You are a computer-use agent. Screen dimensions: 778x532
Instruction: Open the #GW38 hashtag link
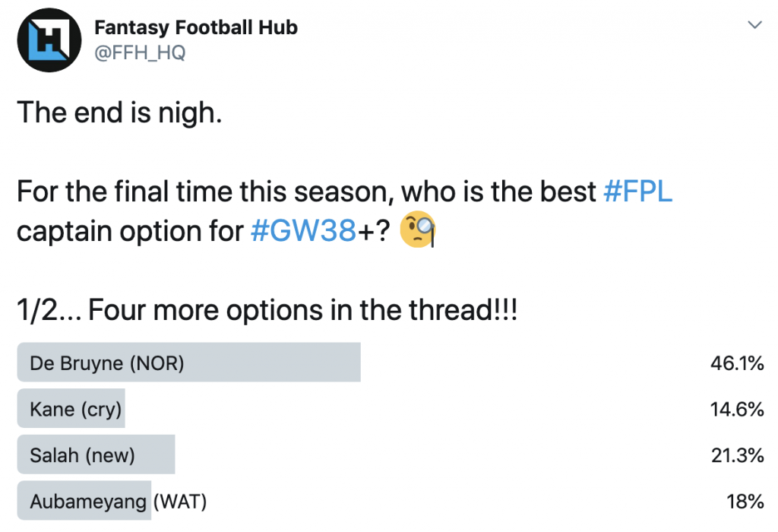(x=304, y=231)
